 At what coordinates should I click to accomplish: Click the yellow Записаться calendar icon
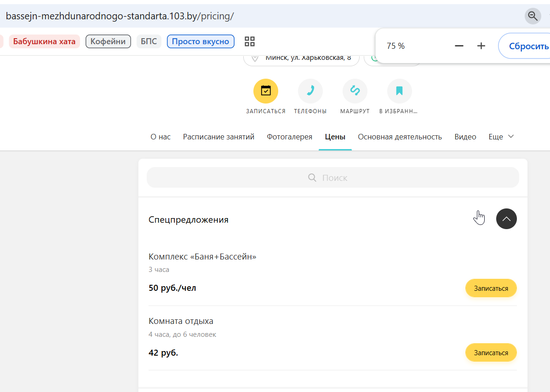point(266,91)
